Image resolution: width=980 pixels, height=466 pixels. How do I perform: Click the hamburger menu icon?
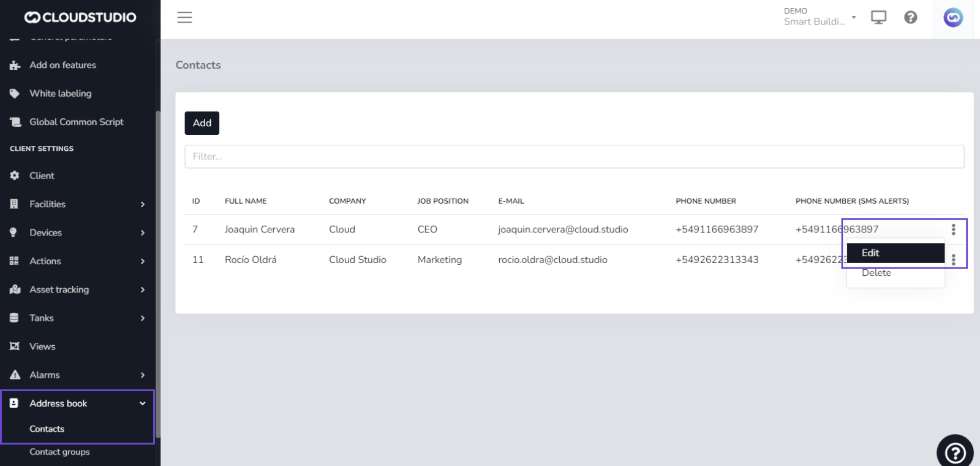tap(184, 17)
